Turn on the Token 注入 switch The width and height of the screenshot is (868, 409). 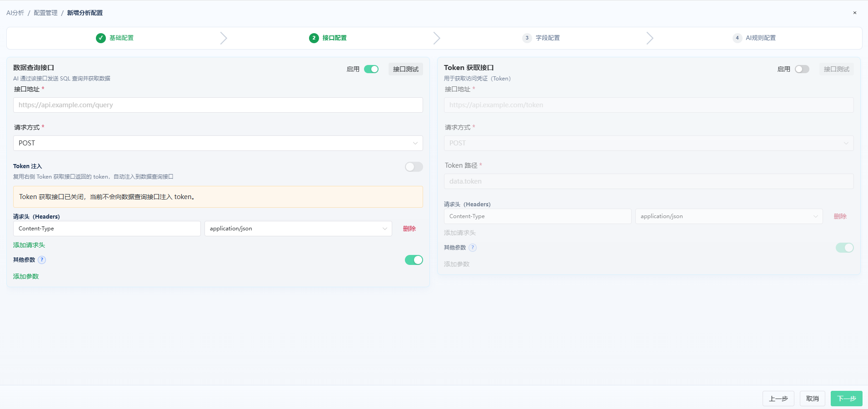click(414, 167)
